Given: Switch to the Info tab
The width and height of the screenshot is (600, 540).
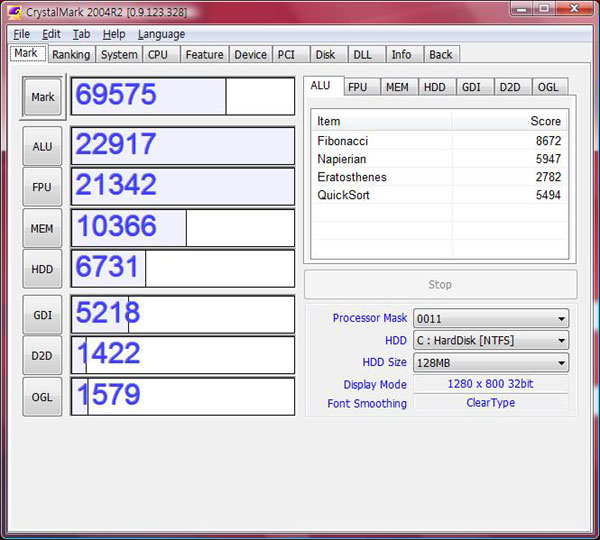Looking at the screenshot, I should (x=404, y=54).
